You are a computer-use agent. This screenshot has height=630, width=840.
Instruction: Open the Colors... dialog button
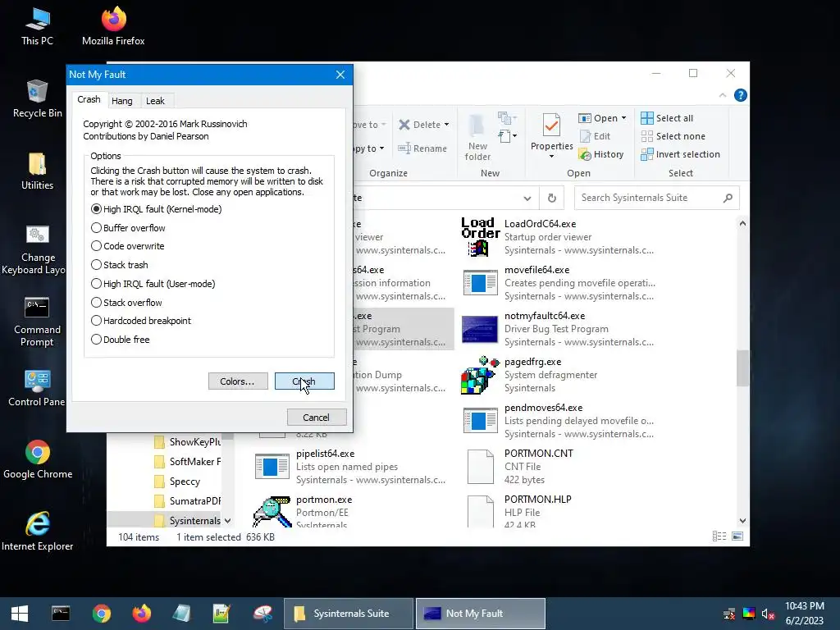pos(238,381)
